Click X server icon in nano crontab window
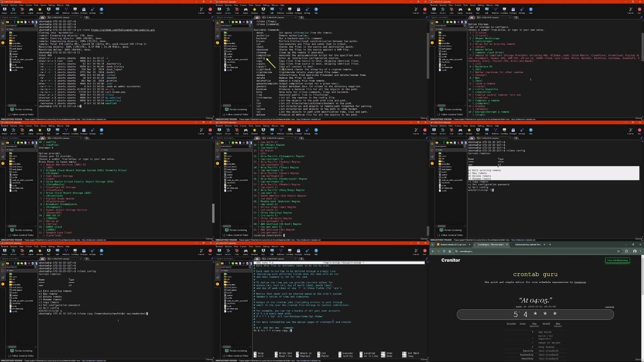Image resolution: width=644 pixels, height=362 pixels. coord(416,251)
